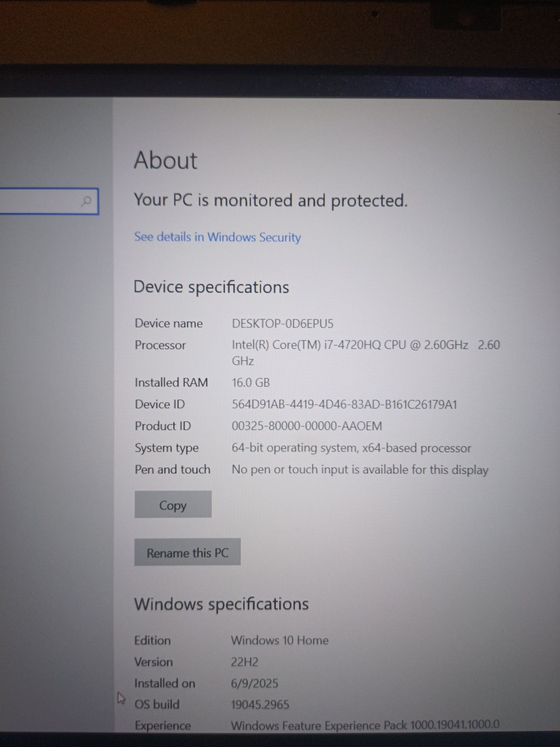Select the edition value Windows 10 Home

pos(280,640)
